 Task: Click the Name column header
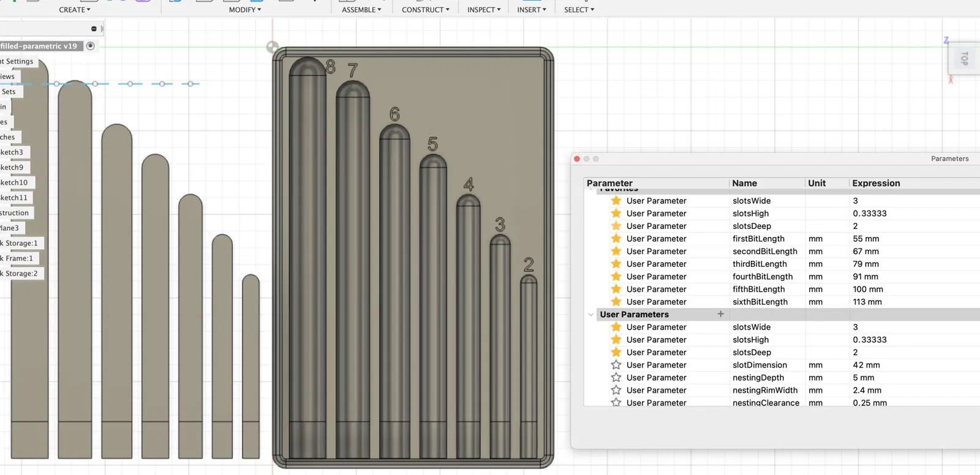pos(744,183)
